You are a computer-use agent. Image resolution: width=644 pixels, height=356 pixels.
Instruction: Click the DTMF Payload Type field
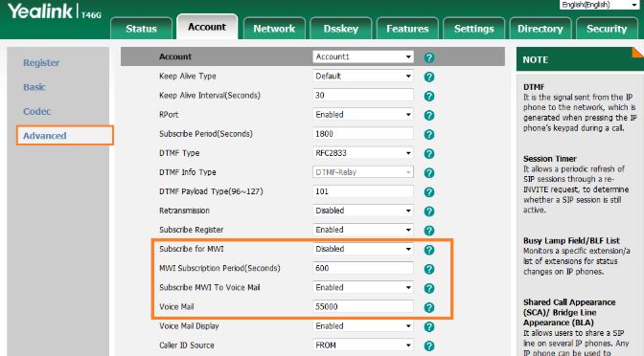pos(363,191)
